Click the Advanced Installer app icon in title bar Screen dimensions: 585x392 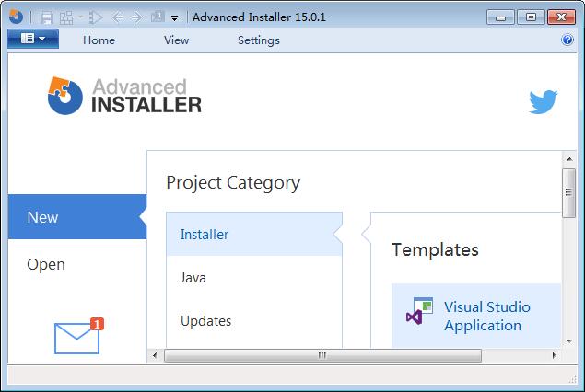(16, 17)
